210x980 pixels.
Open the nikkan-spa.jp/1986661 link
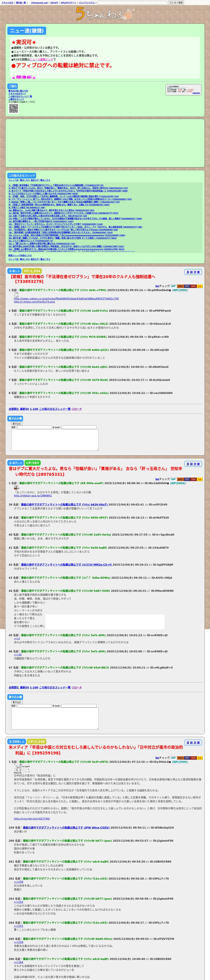pos(33,496)
